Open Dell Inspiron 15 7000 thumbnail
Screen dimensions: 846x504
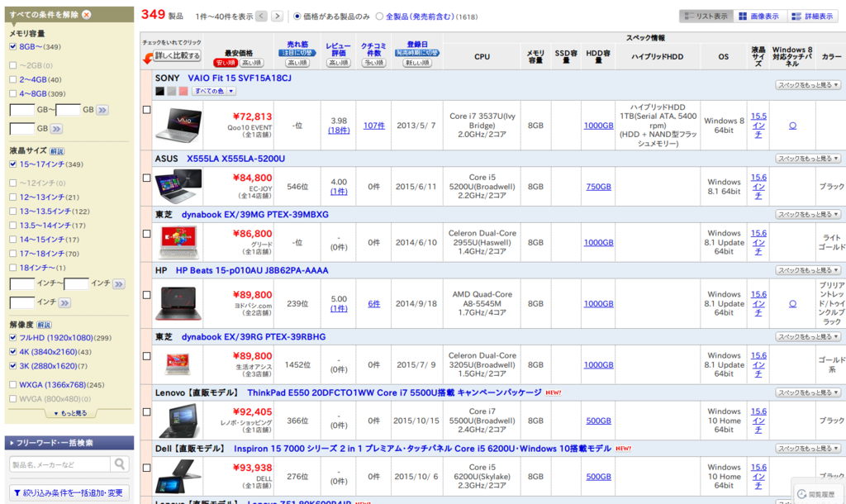(178, 477)
